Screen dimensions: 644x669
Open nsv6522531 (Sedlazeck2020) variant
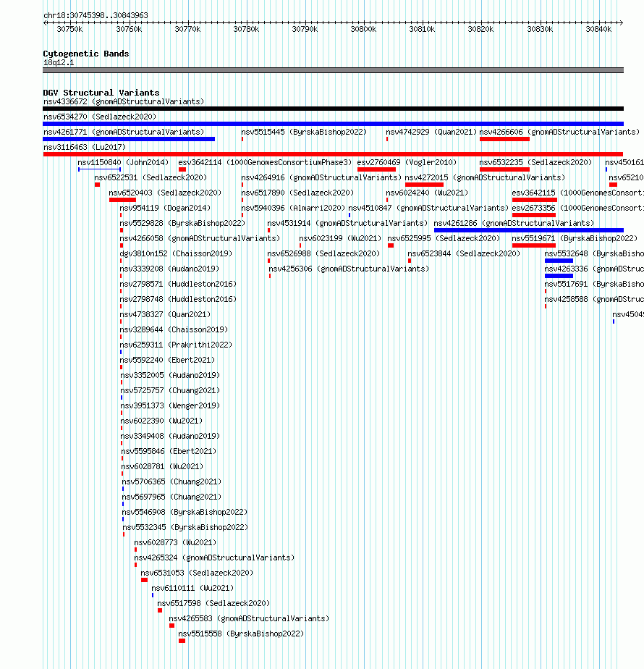click(x=151, y=177)
